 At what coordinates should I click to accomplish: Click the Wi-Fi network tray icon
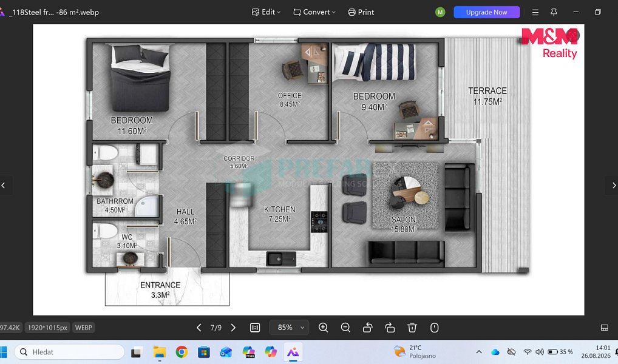pos(528,352)
